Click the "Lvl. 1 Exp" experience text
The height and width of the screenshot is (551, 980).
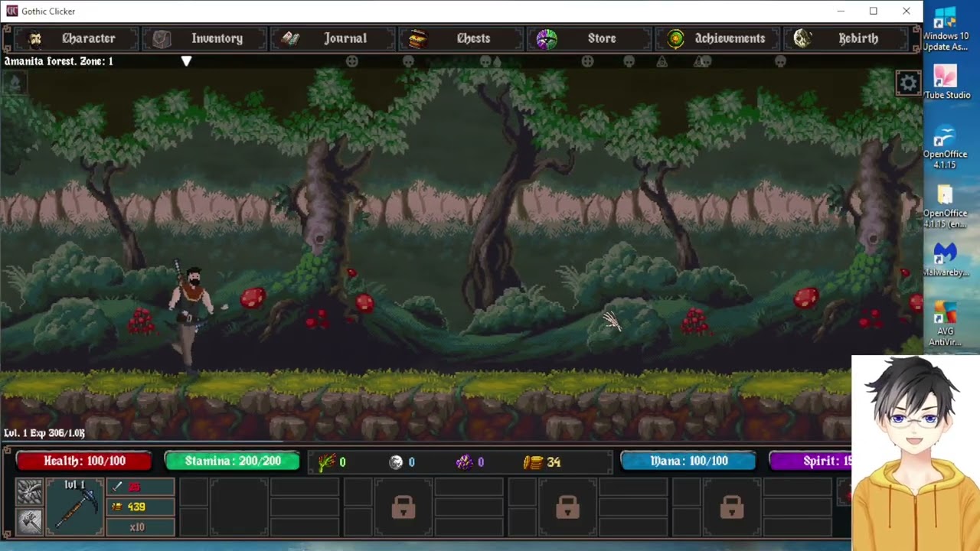(44, 433)
